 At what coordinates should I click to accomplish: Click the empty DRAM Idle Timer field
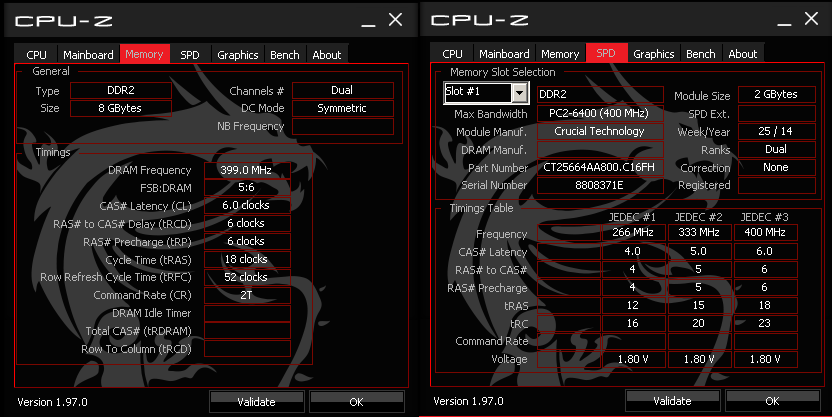coord(247,313)
